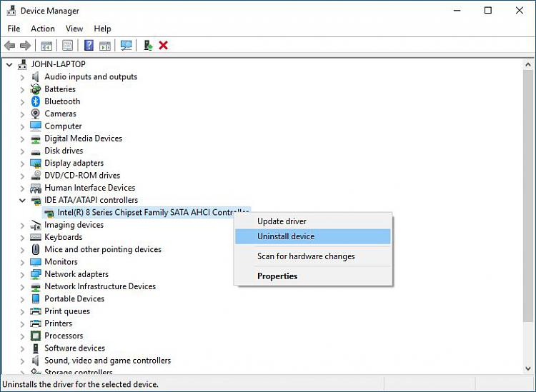The height and width of the screenshot is (392, 536).
Task: Select the Printers tree label
Action: point(58,323)
